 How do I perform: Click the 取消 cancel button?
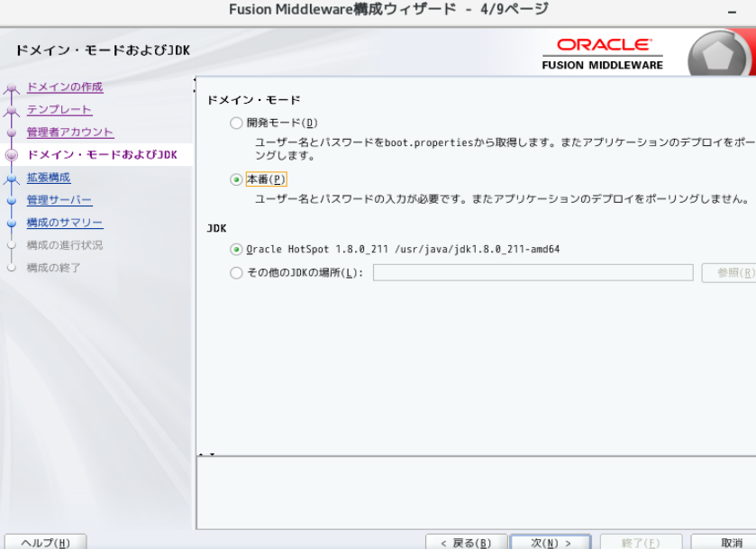click(x=725, y=543)
